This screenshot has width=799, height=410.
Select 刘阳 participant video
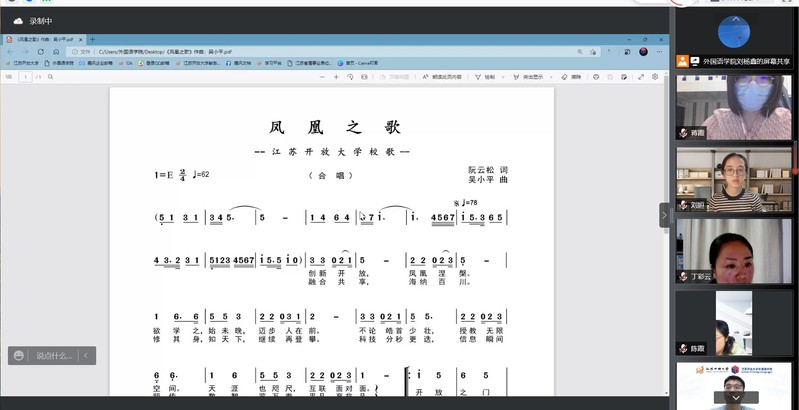734,179
